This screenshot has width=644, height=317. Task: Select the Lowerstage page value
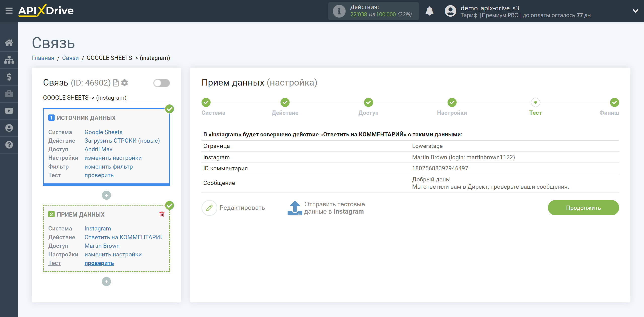pos(427,146)
